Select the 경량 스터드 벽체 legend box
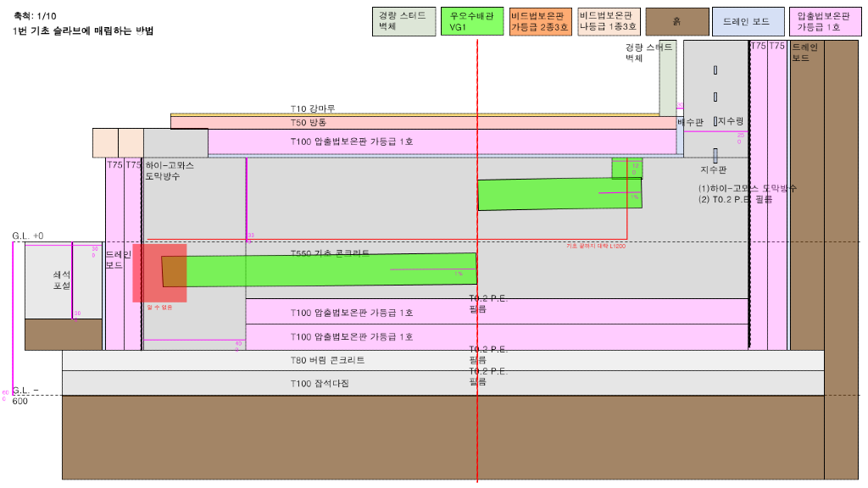 (405, 21)
